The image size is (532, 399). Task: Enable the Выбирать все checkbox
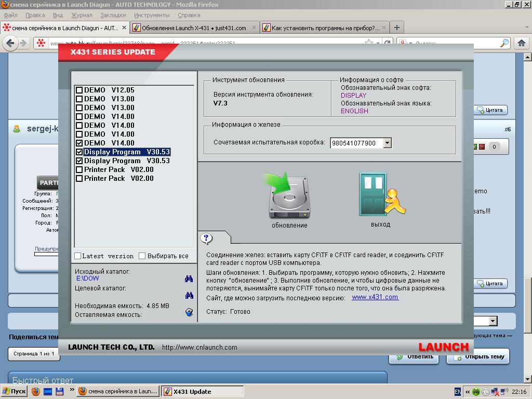pos(142,256)
